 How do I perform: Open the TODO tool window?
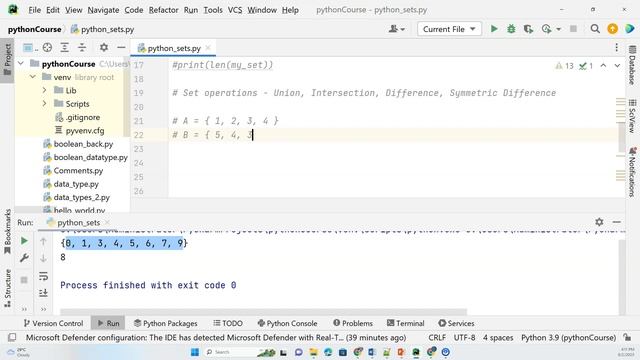pos(228,323)
